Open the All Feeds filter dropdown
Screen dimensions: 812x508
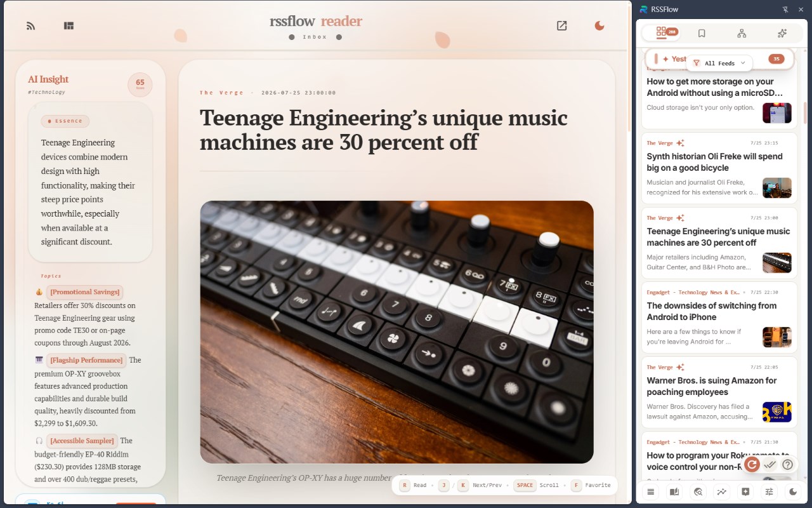[x=719, y=63]
